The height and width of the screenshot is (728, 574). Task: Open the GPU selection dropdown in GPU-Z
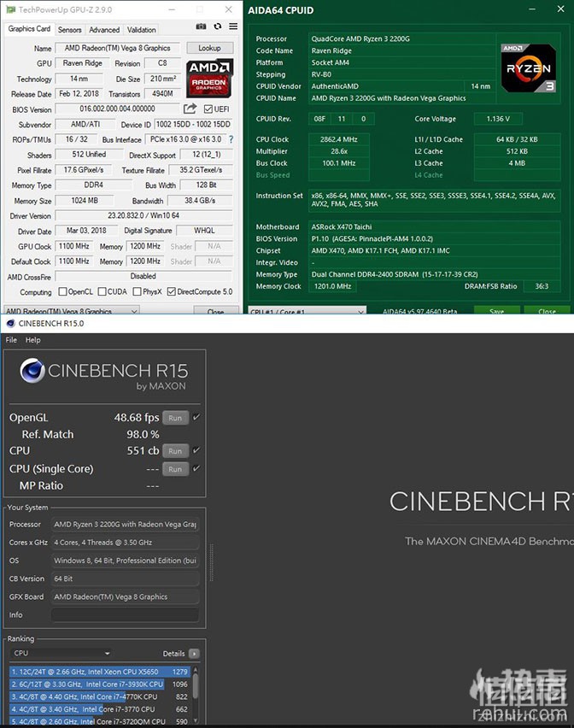[72, 311]
